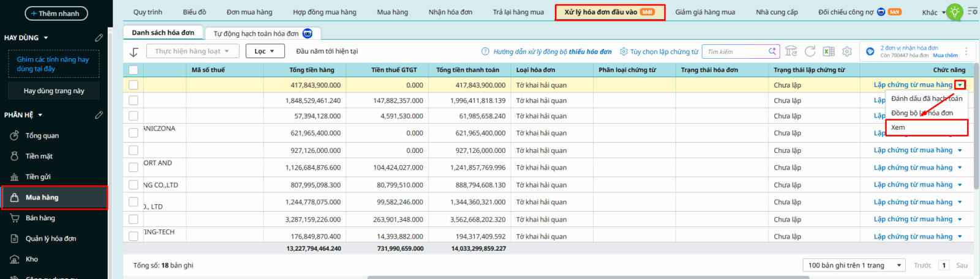Click the edit pencil beside HAY DÙNG
Image resolution: width=980 pixels, height=279 pixels.
click(x=99, y=38)
